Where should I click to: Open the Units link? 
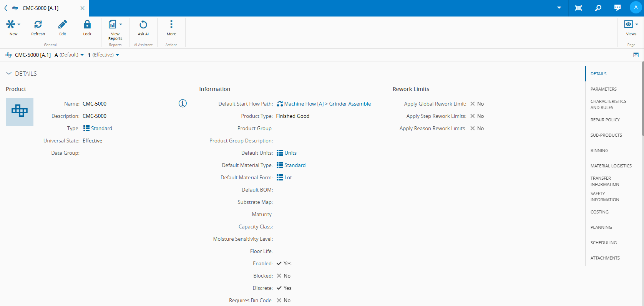click(x=290, y=153)
